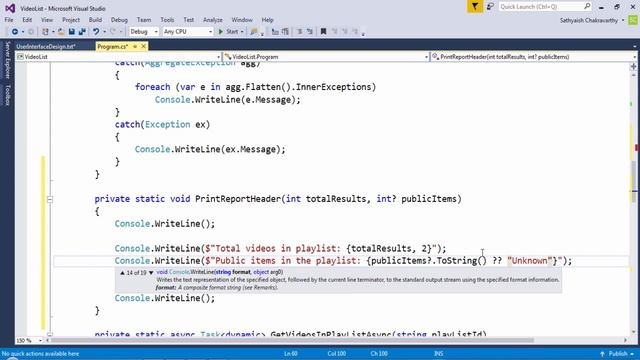Click the Navigate Forward icon
640x360 pixels.
coord(31,31)
